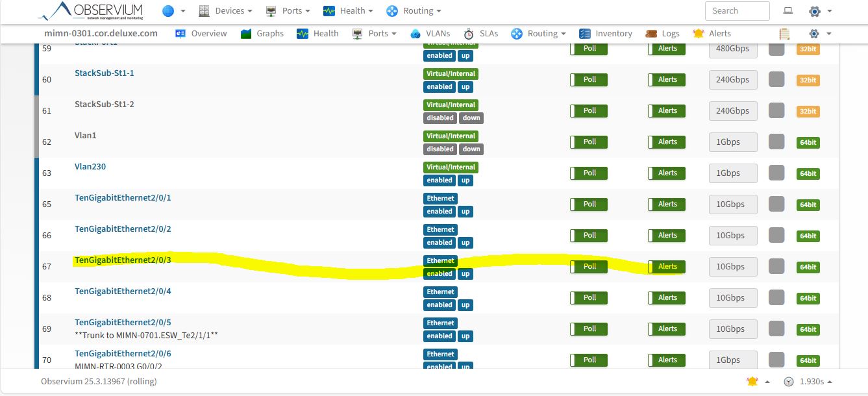Image resolution: width=868 pixels, height=396 pixels.
Task: Click the monitor icon beside Search
Action: tap(788, 11)
